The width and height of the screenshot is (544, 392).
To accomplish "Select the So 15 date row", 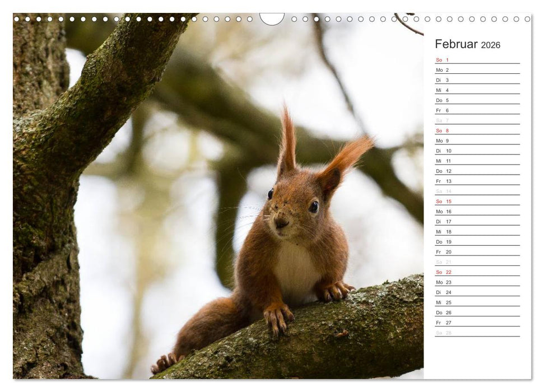I will pyautogui.click(x=443, y=201).
